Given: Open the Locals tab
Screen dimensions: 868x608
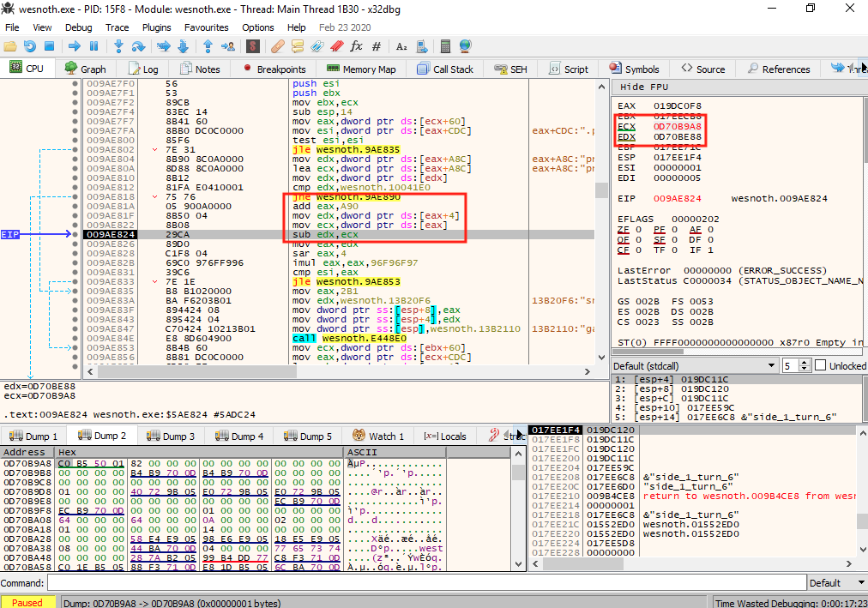Looking at the screenshot, I should coord(445,436).
